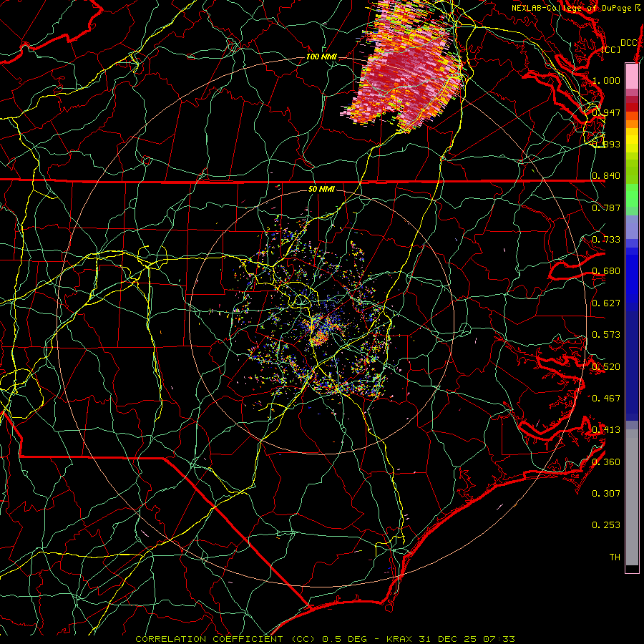Click the 50 NMI range ring label

tap(321, 189)
